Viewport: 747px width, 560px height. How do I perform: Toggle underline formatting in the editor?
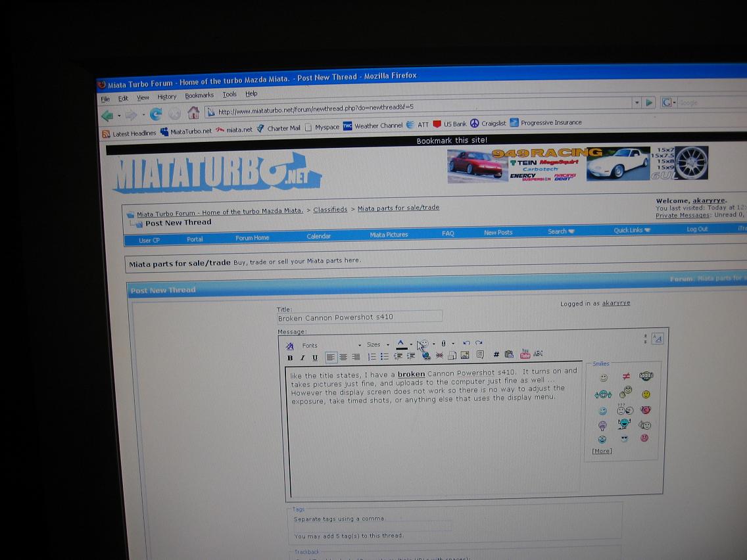pos(314,358)
